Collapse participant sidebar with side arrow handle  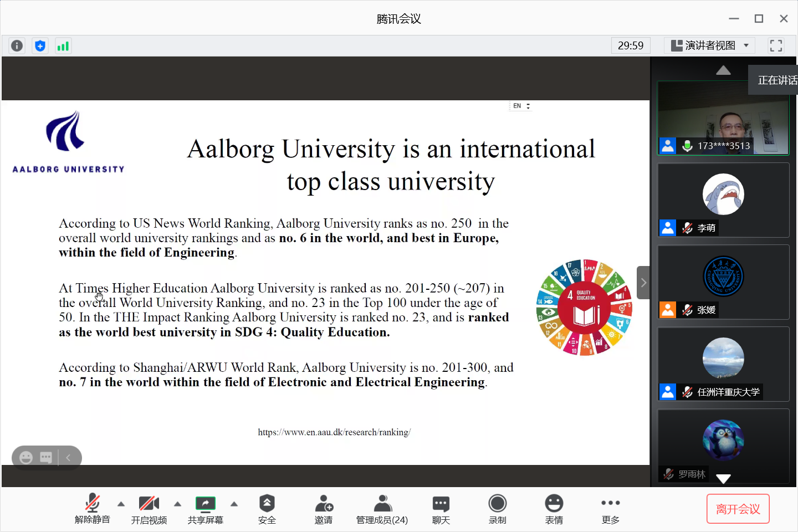point(643,283)
